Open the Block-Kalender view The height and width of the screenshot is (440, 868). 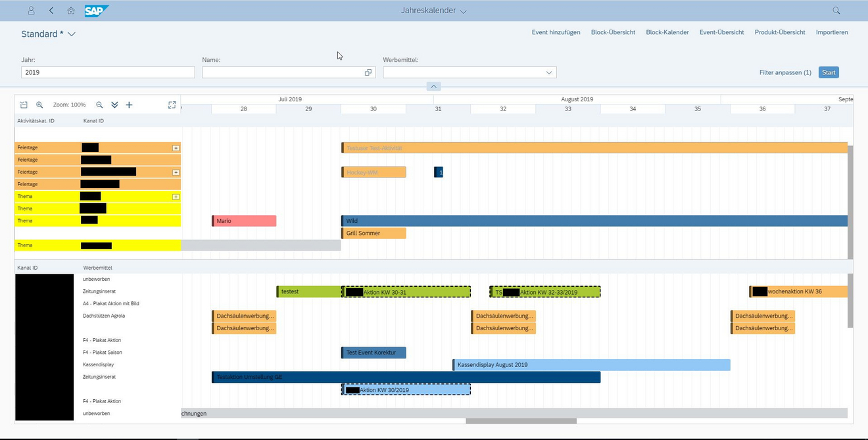tap(667, 32)
